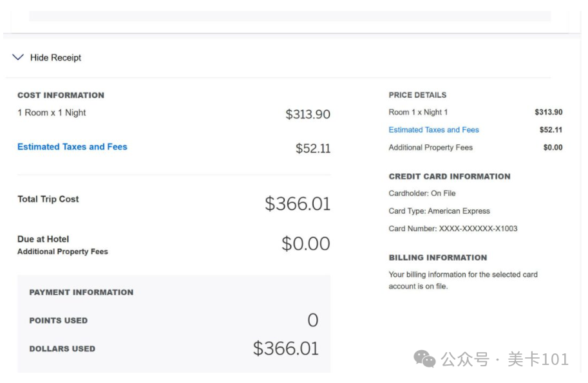Open Estimated Taxes and Fees under Cost Information
This screenshot has width=588, height=383.
point(72,147)
